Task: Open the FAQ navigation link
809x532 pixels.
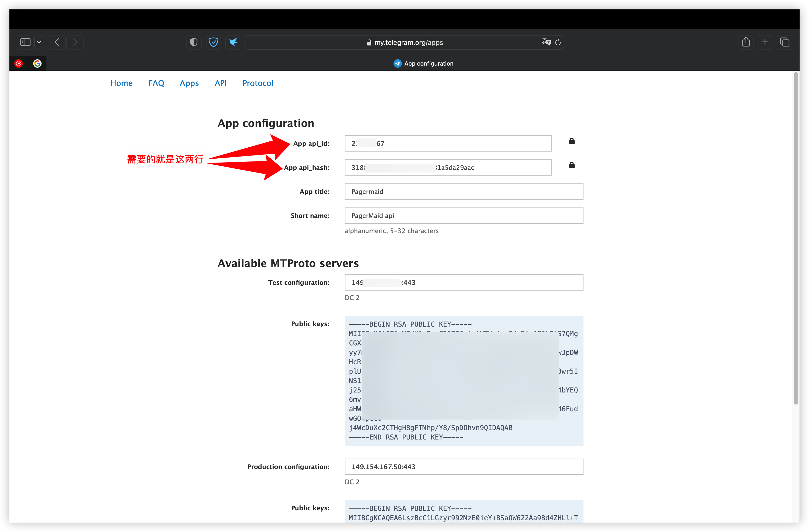Action: (156, 83)
